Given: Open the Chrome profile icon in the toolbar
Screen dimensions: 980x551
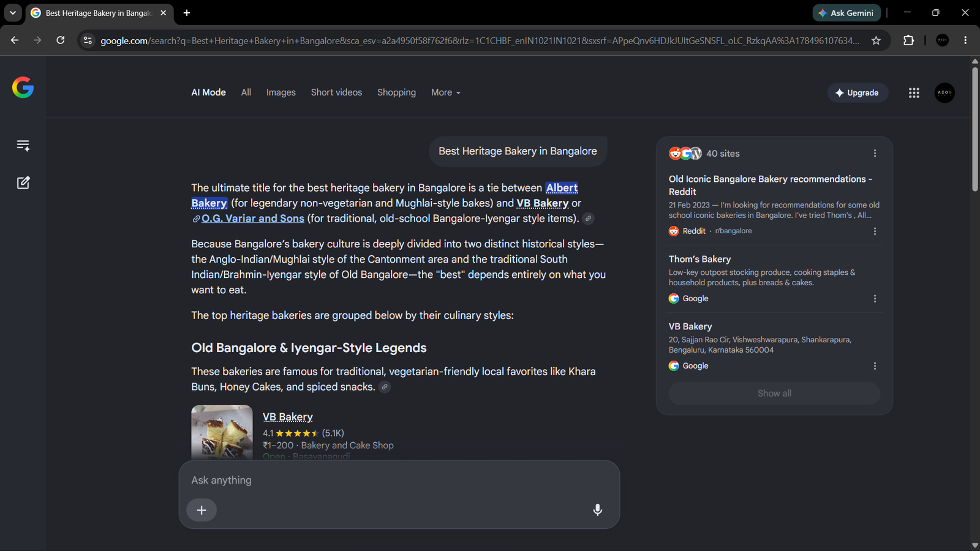Looking at the screenshot, I should point(943,40).
